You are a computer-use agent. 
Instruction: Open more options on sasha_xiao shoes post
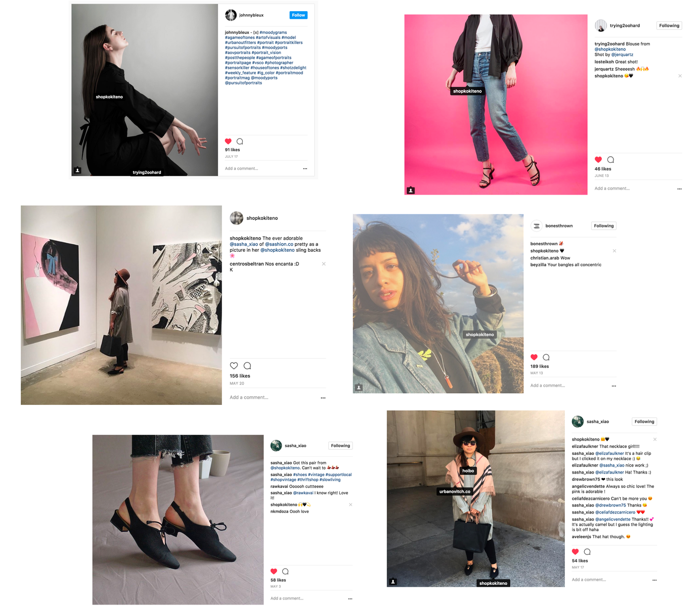pos(350,598)
